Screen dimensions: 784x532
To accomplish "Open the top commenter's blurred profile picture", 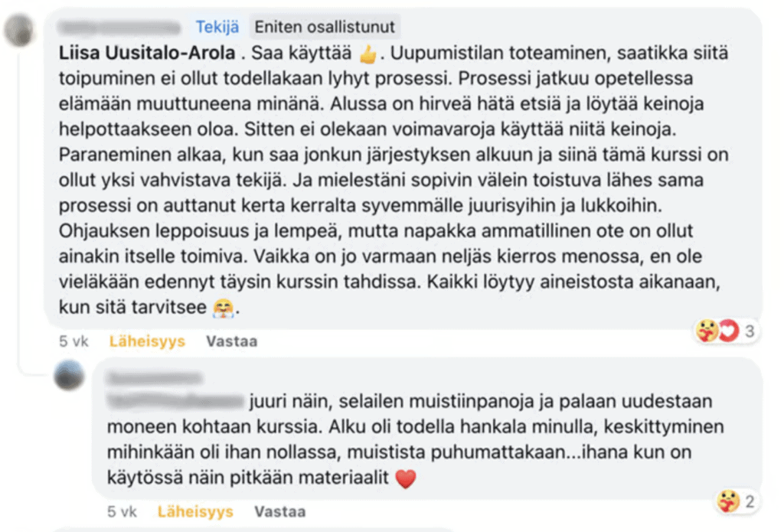I will (x=19, y=31).
